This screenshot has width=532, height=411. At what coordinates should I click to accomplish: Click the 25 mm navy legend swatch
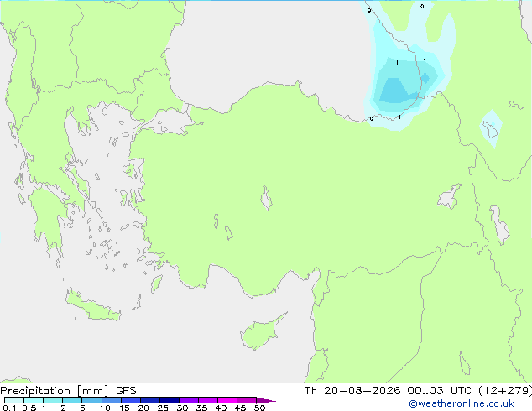point(170,400)
